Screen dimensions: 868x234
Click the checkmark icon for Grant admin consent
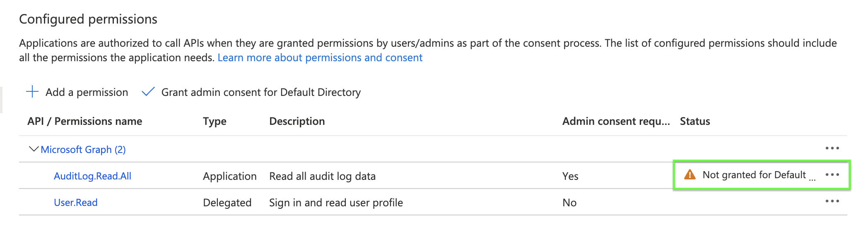click(x=148, y=92)
